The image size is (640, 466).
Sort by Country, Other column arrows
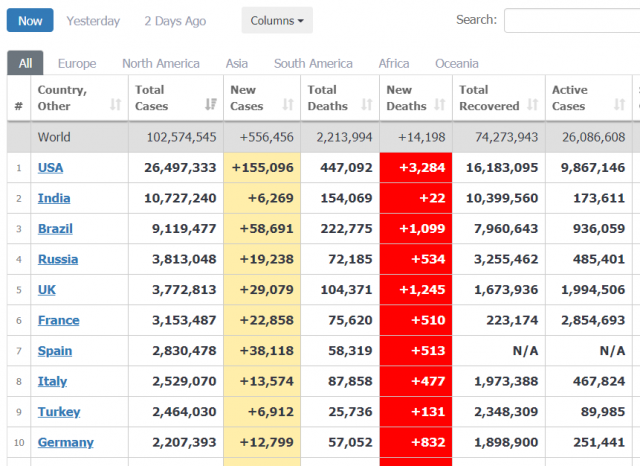116,105
